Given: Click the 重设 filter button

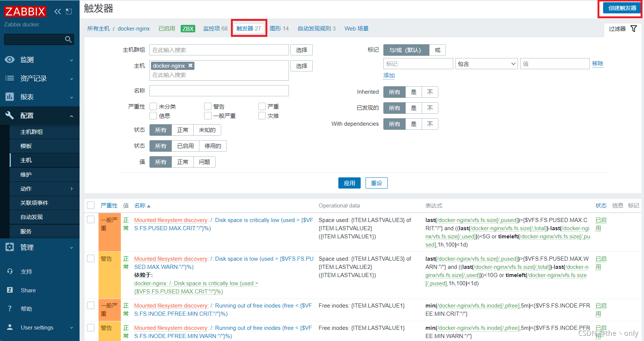Looking at the screenshot, I should click(x=376, y=183).
